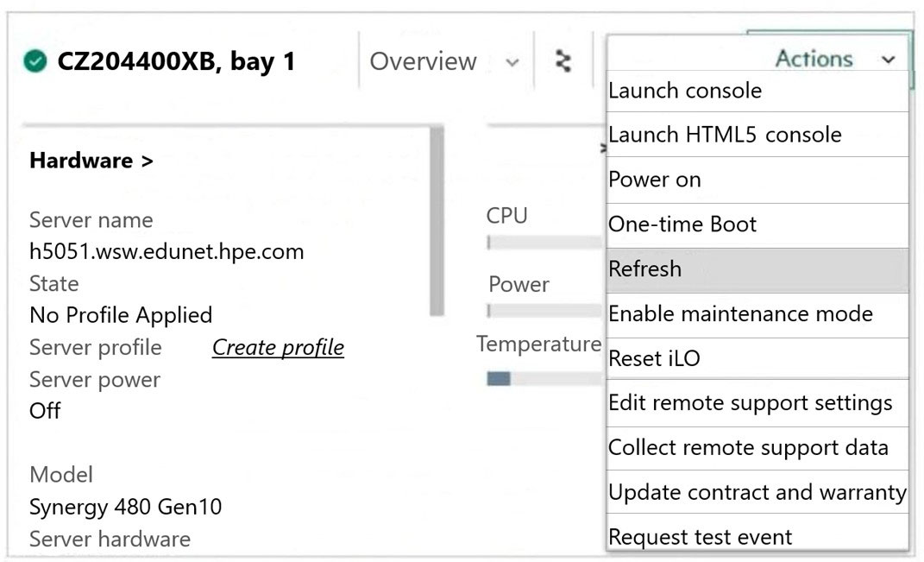Click the CPU utilization bar

click(545, 243)
